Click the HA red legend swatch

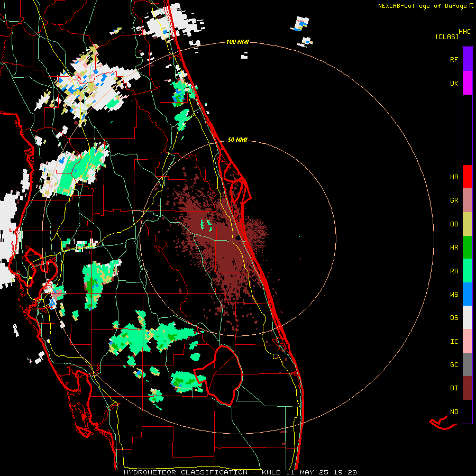(467, 177)
